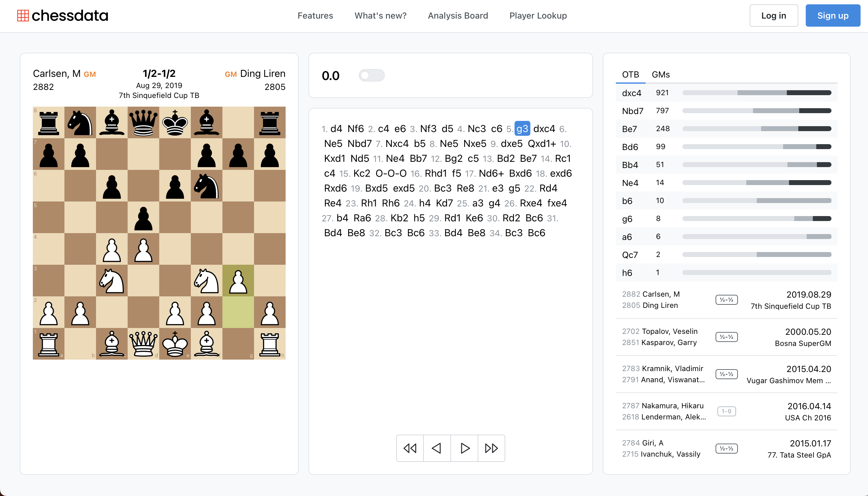Select the white pawn on g3
The height and width of the screenshot is (496, 868).
[238, 281]
